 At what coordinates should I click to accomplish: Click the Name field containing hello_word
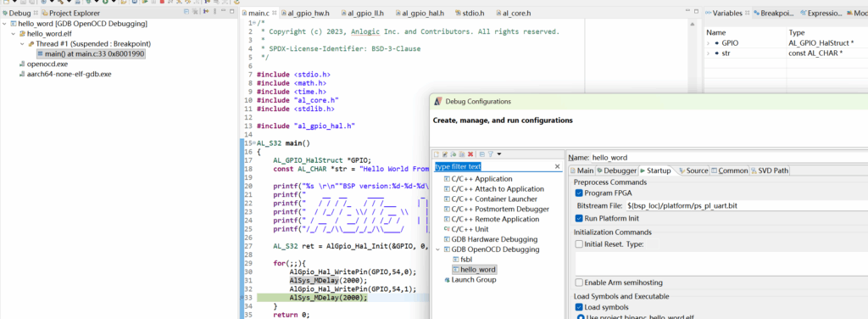tap(730, 157)
